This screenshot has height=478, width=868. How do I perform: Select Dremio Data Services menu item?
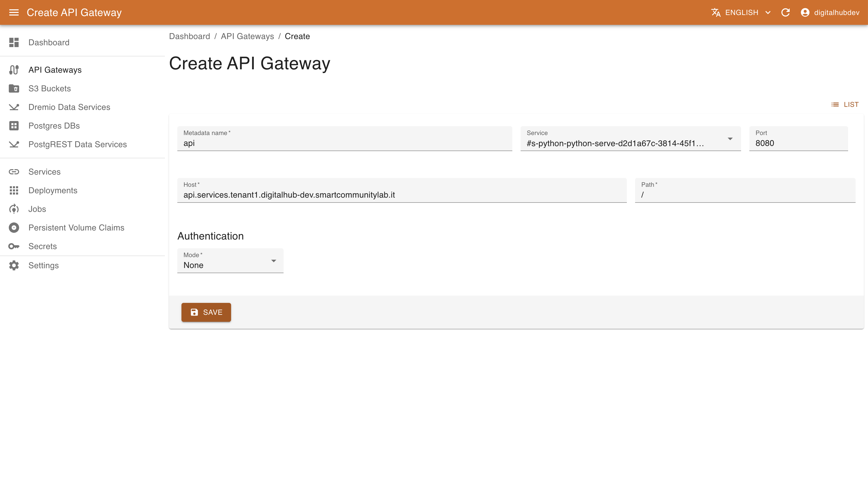tap(69, 107)
